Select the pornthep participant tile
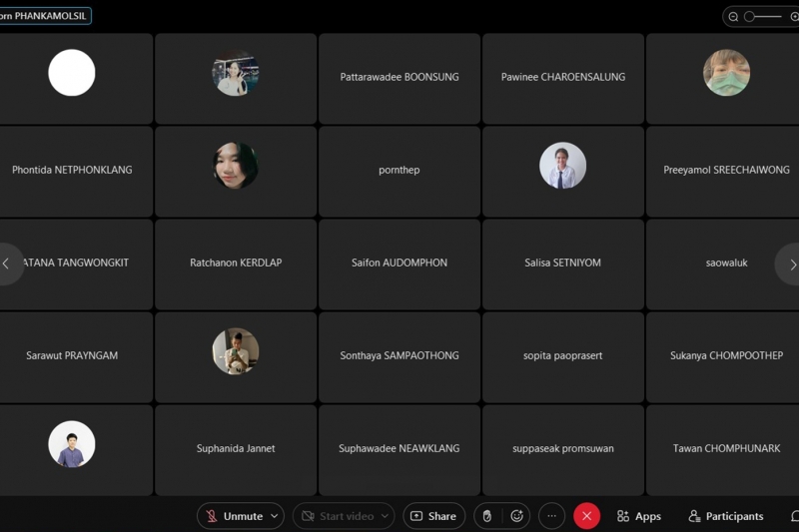 point(399,171)
